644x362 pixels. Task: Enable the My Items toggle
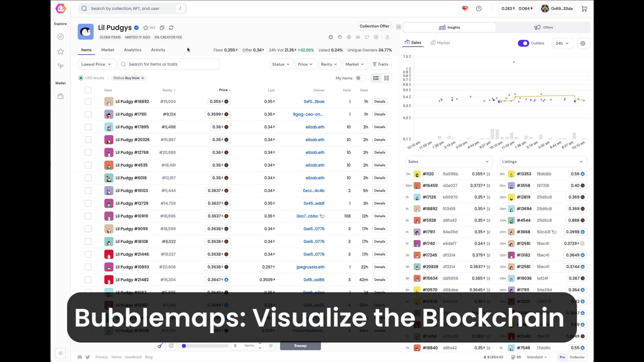[360, 78]
